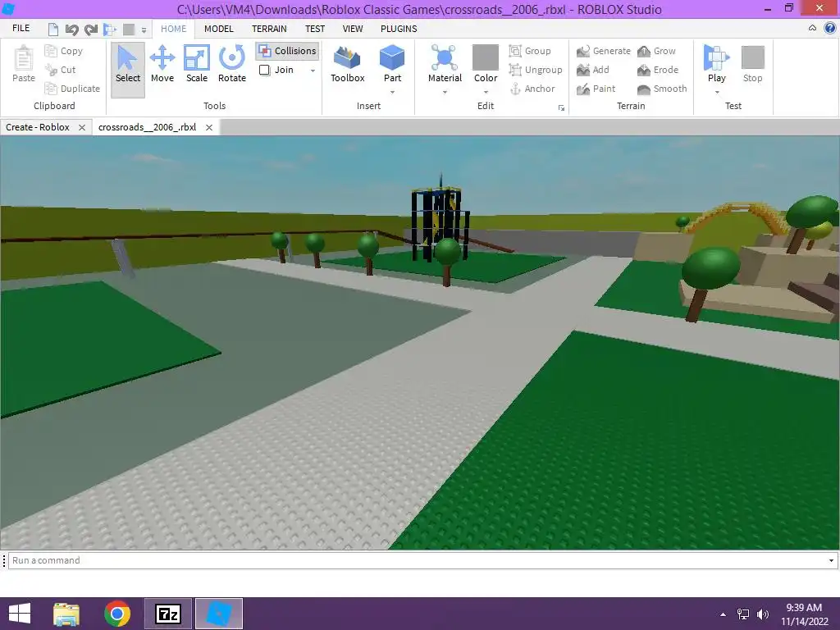The height and width of the screenshot is (630, 840).
Task: Open the FILE menu
Action: pyautogui.click(x=21, y=29)
